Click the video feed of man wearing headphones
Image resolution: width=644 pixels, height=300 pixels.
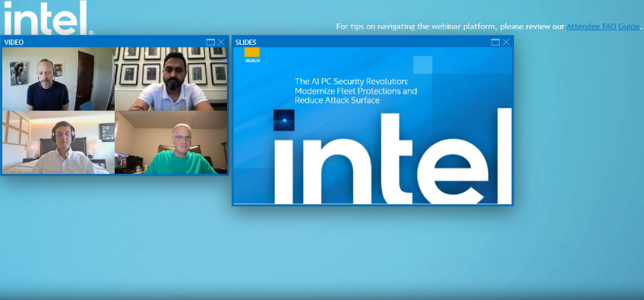[58, 142]
